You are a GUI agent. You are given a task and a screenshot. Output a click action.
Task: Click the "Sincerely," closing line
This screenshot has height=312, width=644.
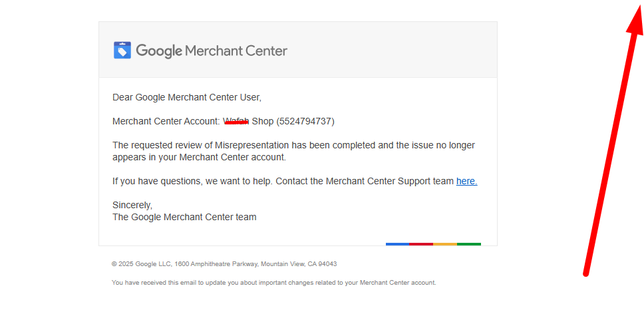click(132, 205)
